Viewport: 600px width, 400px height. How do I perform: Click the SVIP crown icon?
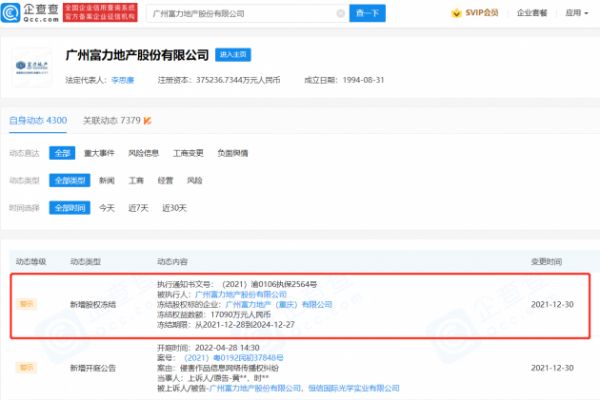coord(456,13)
